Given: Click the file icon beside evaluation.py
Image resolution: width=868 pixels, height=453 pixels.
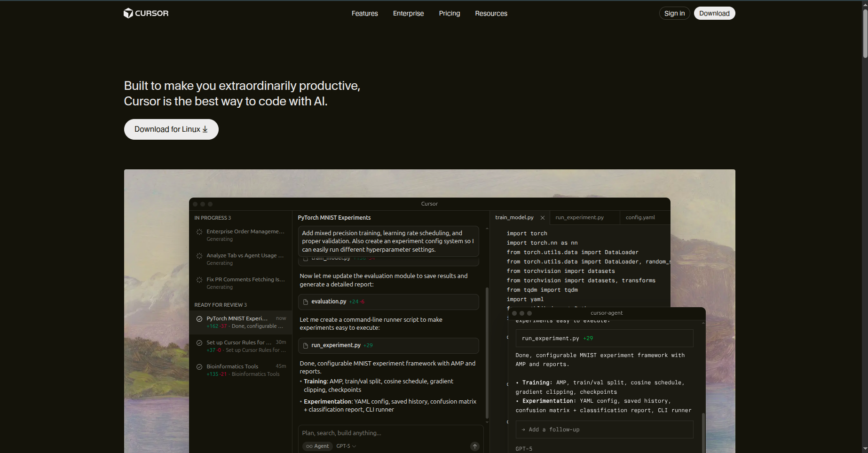Looking at the screenshot, I should click(306, 302).
